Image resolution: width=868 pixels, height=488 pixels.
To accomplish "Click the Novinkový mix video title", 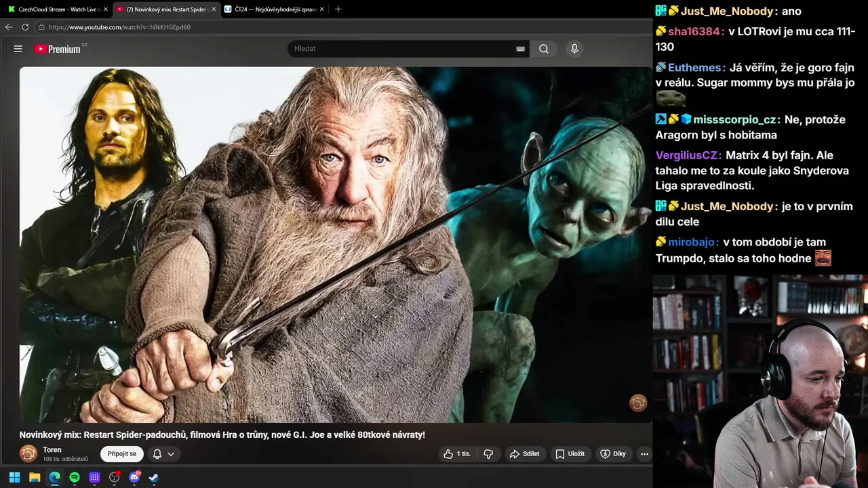I will pos(222,434).
